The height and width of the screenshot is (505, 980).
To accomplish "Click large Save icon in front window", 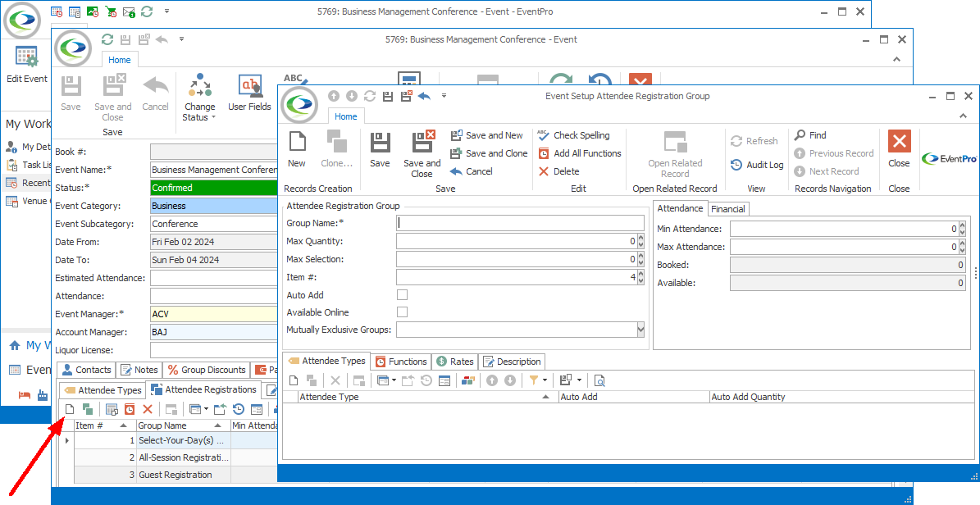I will (x=380, y=149).
